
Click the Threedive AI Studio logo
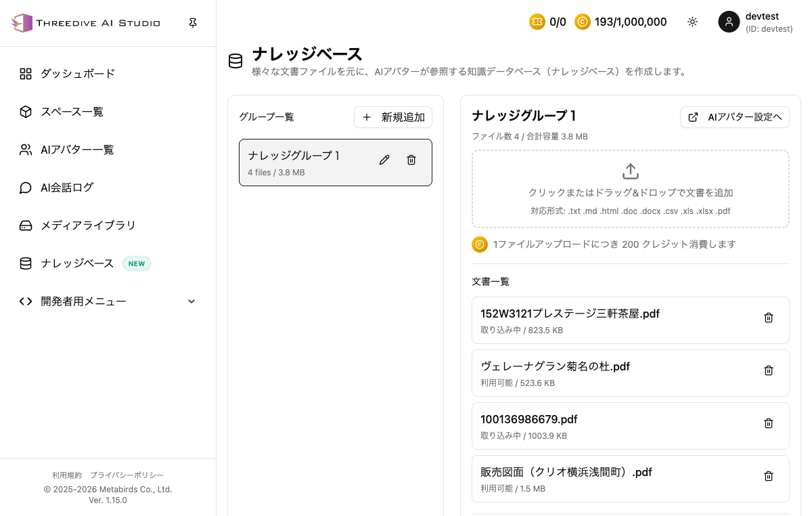tap(86, 23)
